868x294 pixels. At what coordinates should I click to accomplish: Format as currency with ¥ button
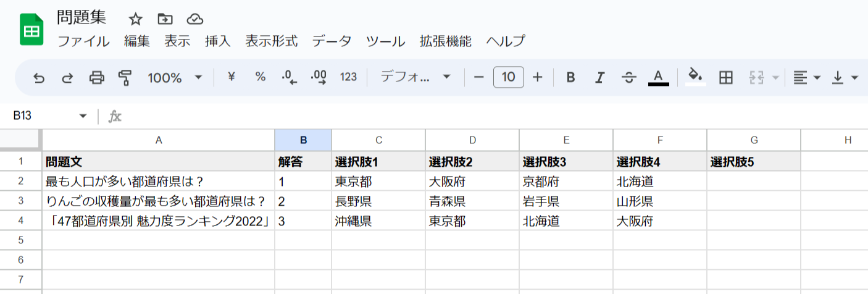pos(232,77)
